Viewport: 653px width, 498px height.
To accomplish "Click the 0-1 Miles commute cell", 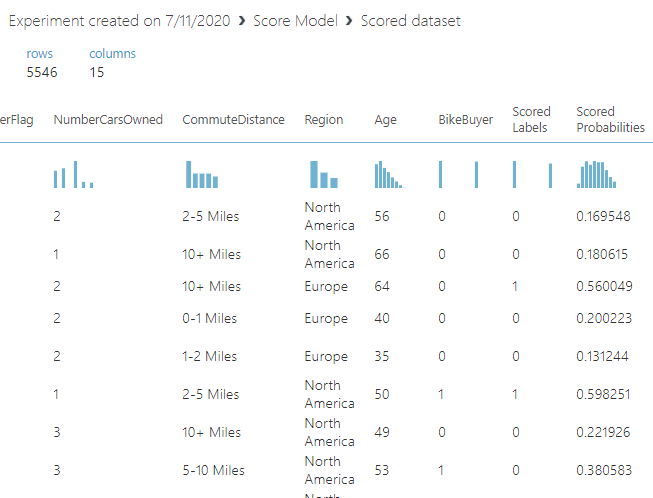I will point(210,319).
